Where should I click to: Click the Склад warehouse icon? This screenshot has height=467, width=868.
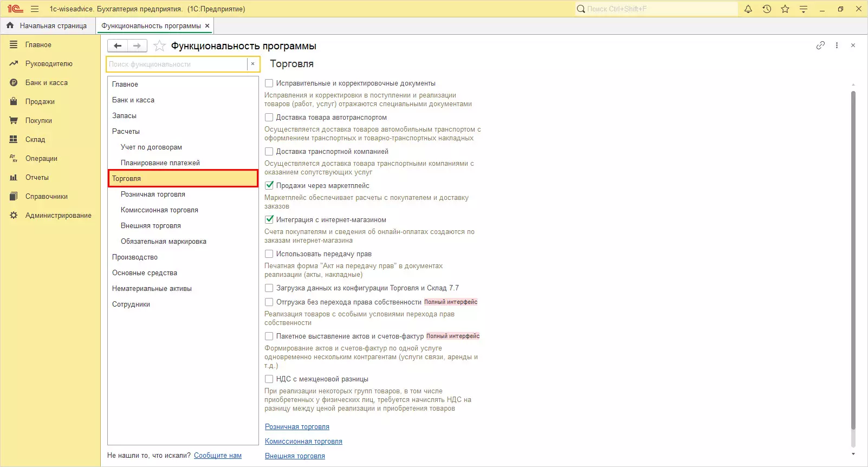14,139
